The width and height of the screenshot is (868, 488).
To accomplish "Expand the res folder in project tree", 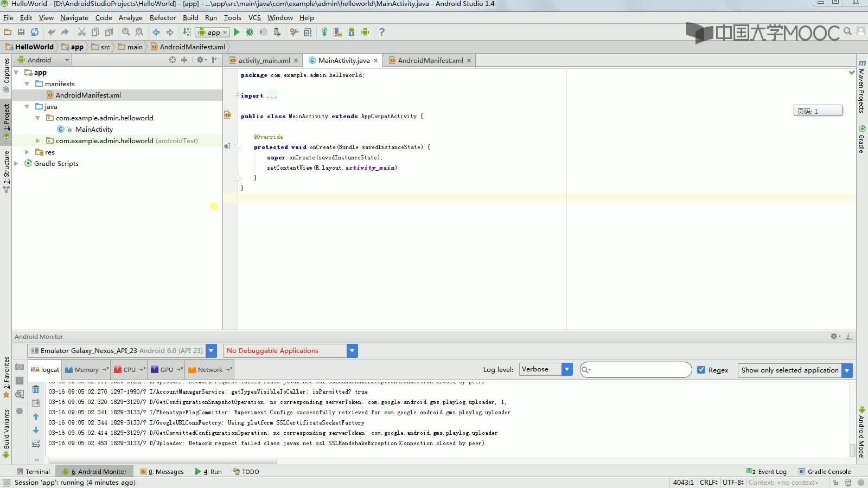I will (x=27, y=152).
